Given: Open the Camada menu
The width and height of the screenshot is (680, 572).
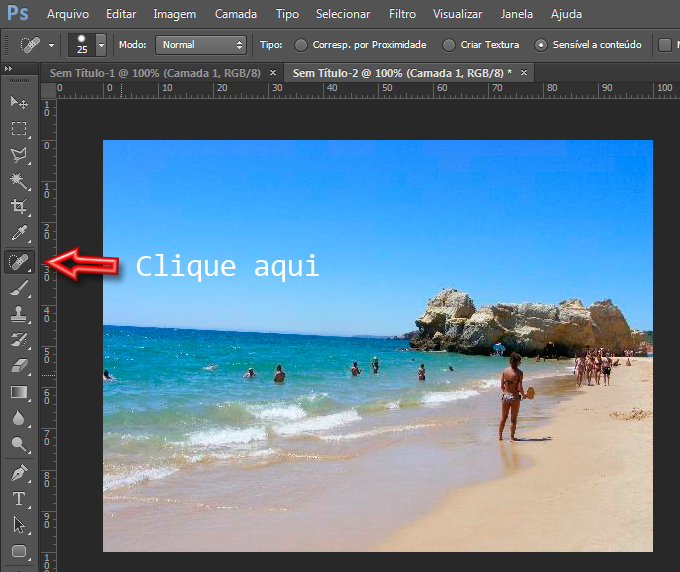Looking at the screenshot, I should pos(236,14).
